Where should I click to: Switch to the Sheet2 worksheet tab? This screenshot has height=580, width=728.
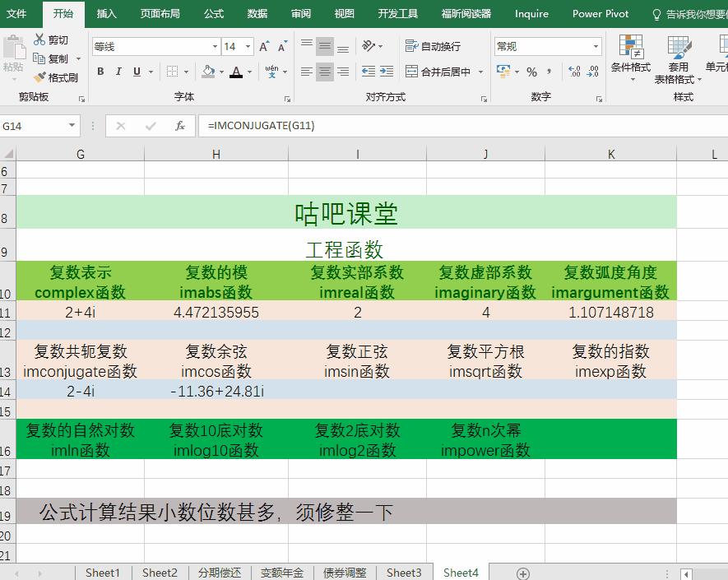160,573
